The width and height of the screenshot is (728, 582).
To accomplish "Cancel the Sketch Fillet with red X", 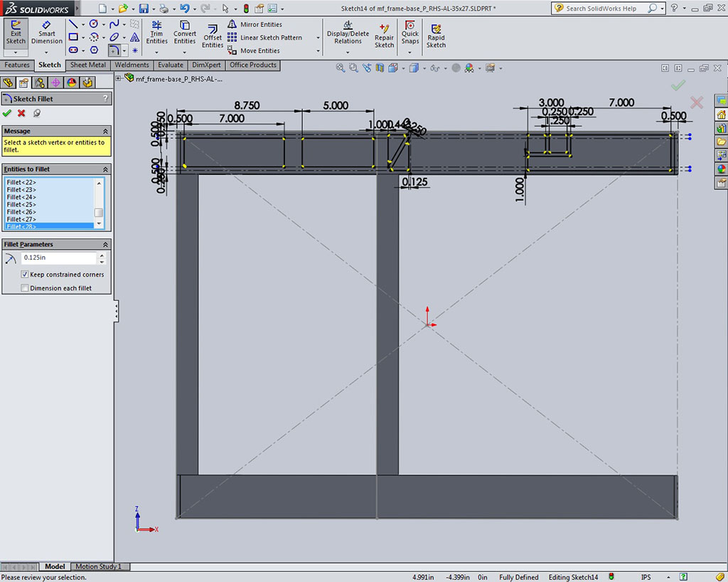I will click(x=21, y=113).
